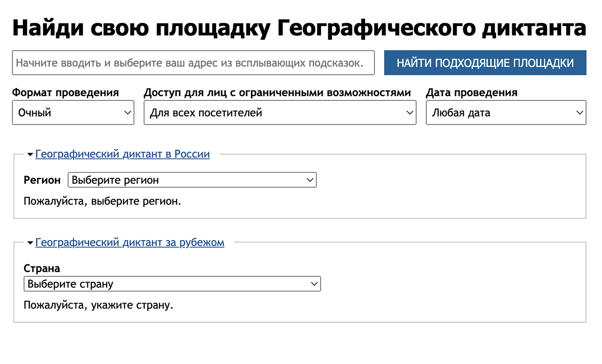Click НАЙТИ ПОДХОДЯЩИЕ ПЛОЩАДКИ button
Screen dimensions: 602x364
[x=485, y=63]
